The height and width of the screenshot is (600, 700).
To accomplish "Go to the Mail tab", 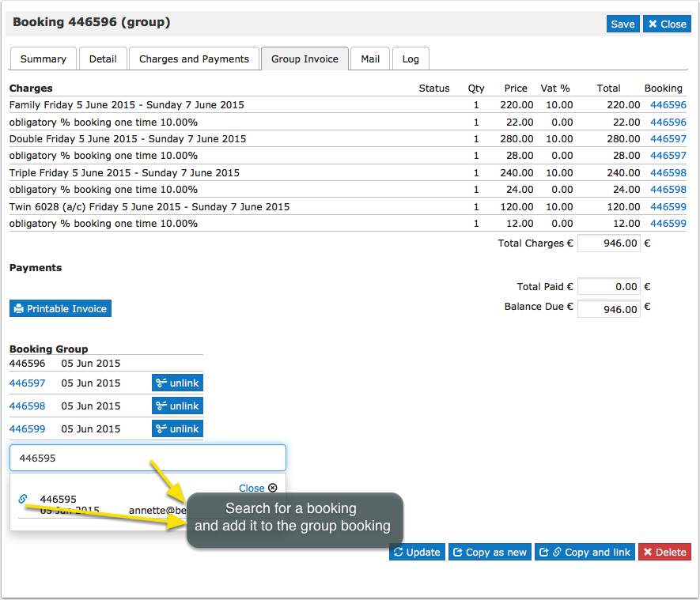I will tap(370, 58).
